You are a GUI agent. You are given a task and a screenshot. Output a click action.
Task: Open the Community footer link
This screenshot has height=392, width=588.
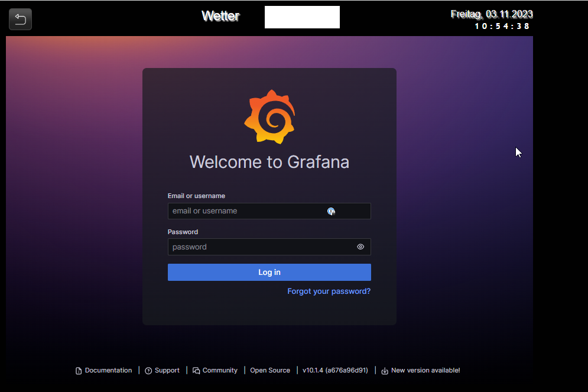[x=215, y=370]
